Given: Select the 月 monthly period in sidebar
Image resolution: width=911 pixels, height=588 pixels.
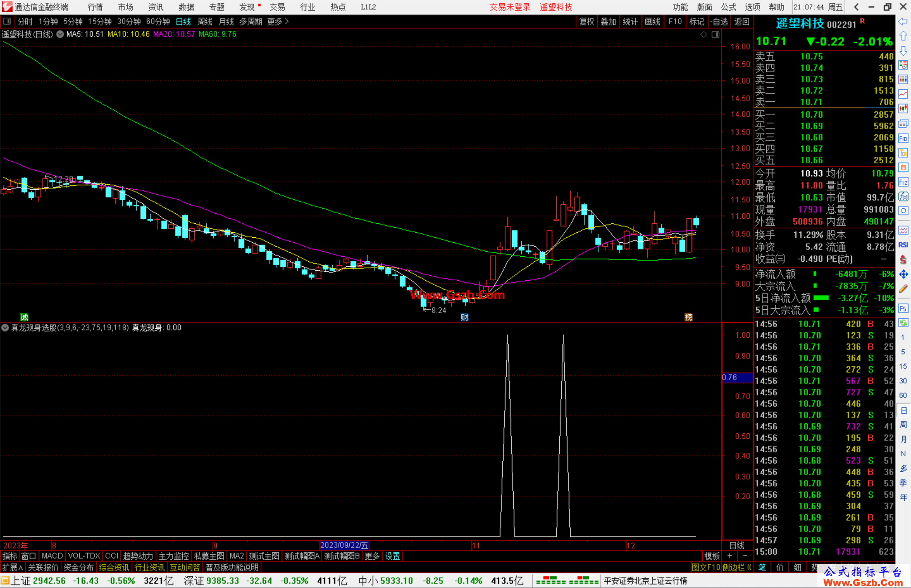Looking at the screenshot, I should pyautogui.click(x=903, y=439).
